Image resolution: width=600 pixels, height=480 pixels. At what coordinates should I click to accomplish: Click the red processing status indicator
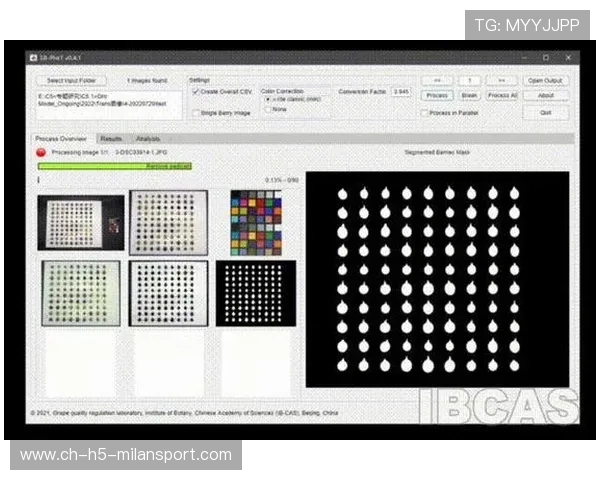tap(41, 153)
